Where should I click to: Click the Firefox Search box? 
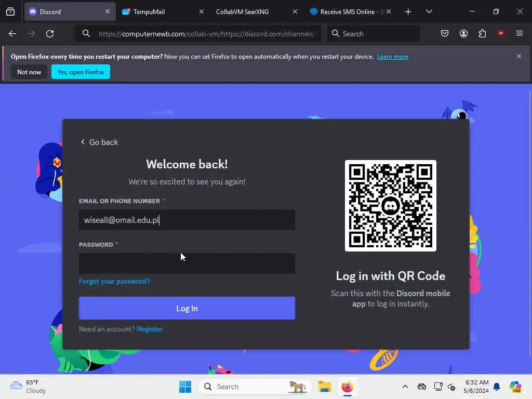coord(373,34)
